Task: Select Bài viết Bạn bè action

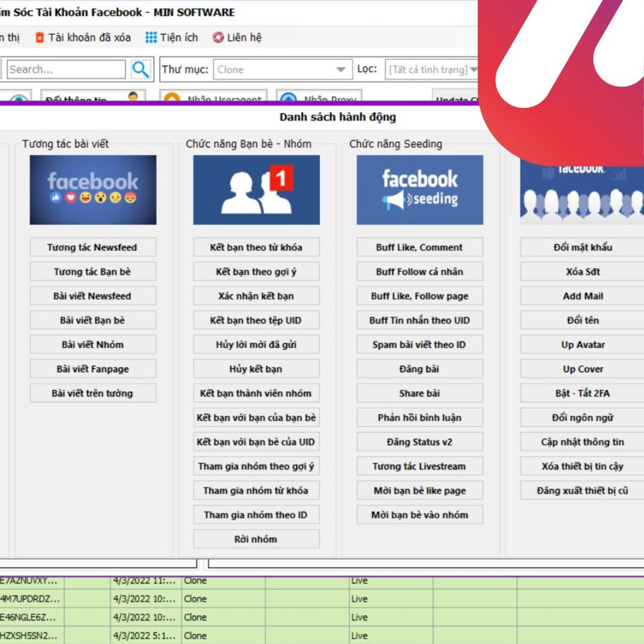Action: 93,320
